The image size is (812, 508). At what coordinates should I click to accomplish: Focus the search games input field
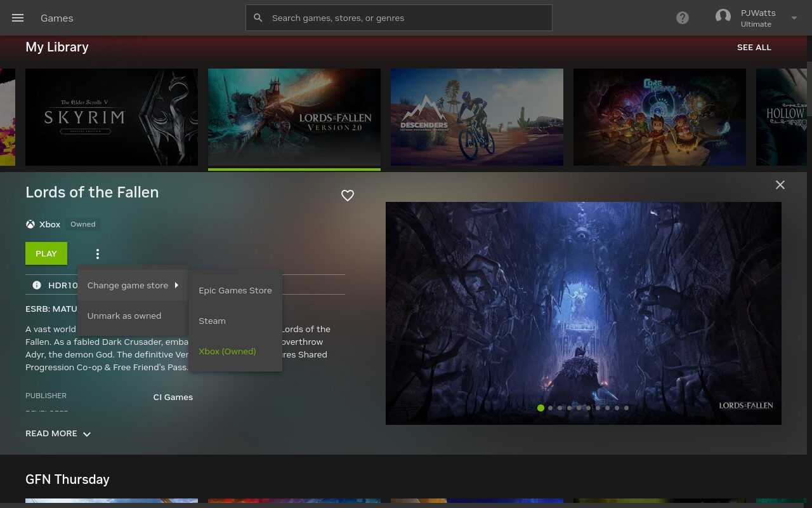tap(399, 18)
